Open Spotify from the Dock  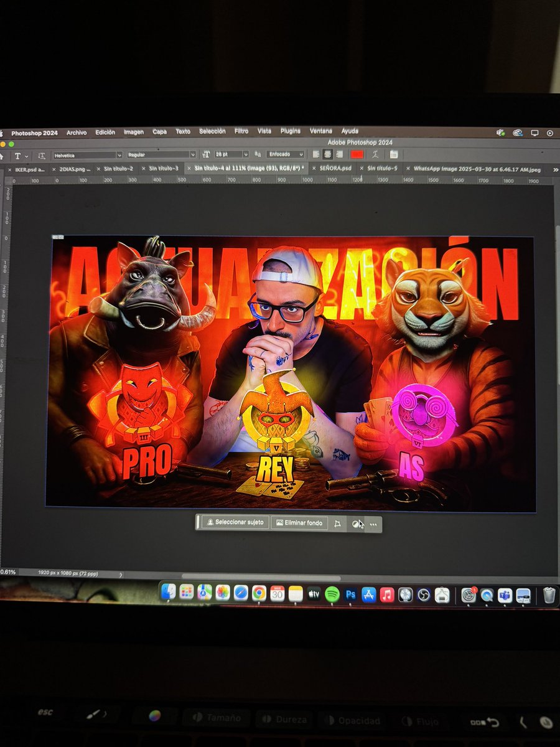[332, 594]
